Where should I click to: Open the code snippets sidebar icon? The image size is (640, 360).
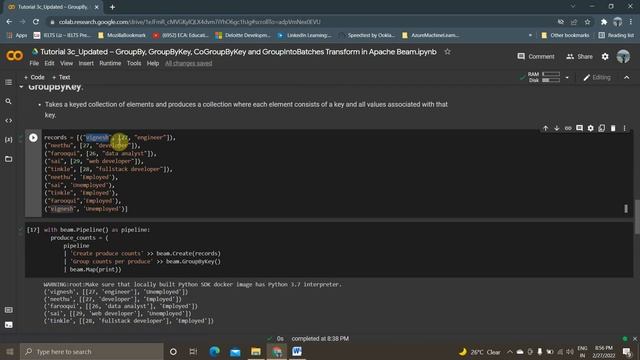click(9, 120)
